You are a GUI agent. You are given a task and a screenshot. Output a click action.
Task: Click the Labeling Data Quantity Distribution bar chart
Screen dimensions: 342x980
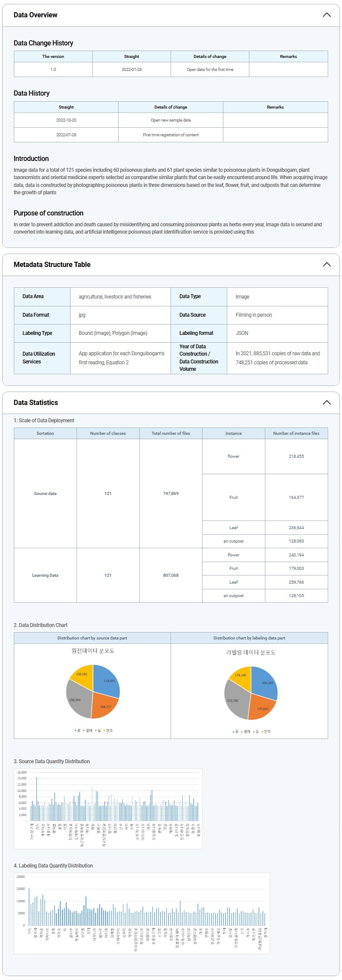click(x=142, y=913)
